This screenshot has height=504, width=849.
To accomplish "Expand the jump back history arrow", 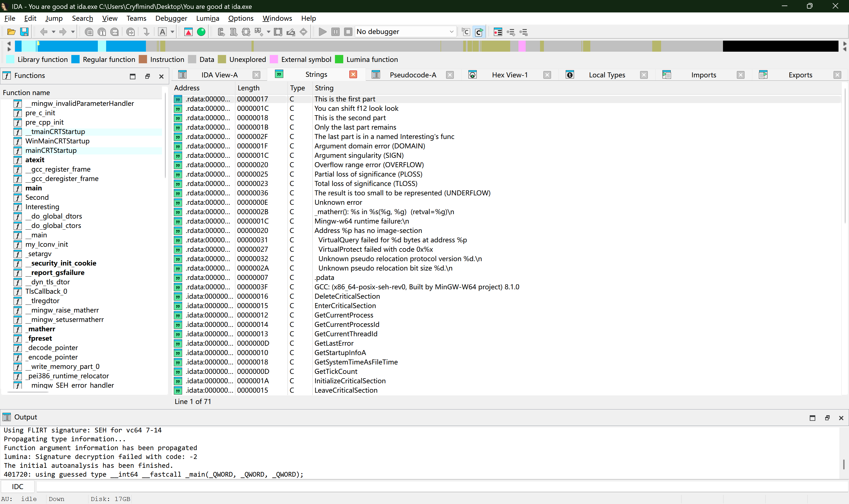I will [53, 32].
